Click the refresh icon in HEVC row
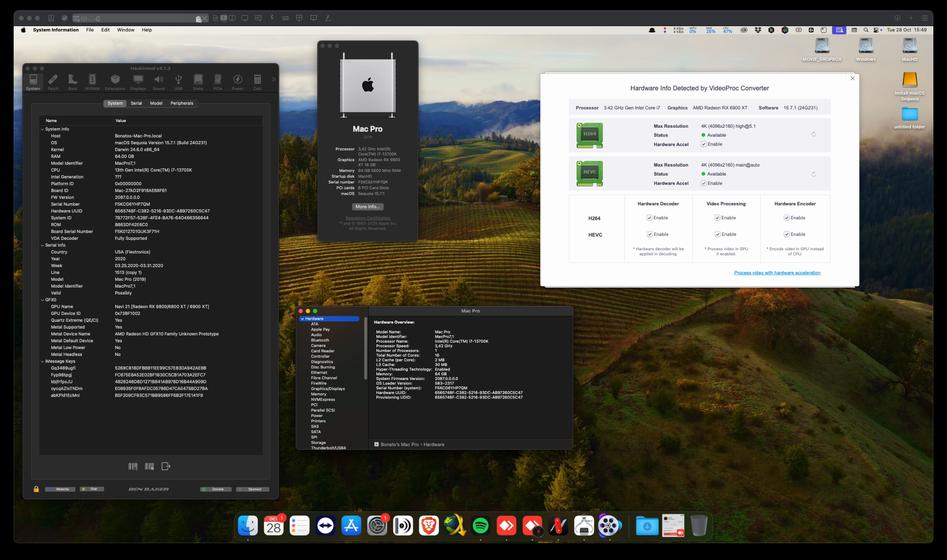Viewport: 947px width, 560px height. click(813, 174)
